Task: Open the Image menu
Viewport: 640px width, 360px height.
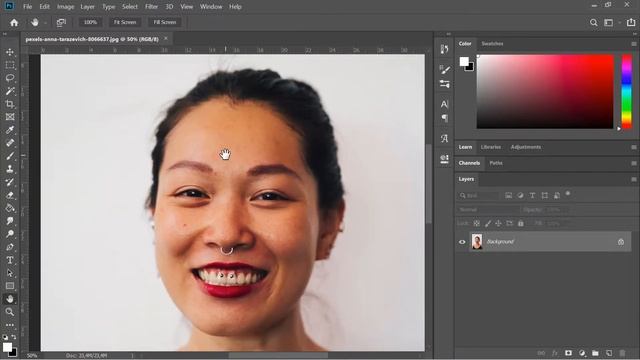Action: (x=65, y=7)
